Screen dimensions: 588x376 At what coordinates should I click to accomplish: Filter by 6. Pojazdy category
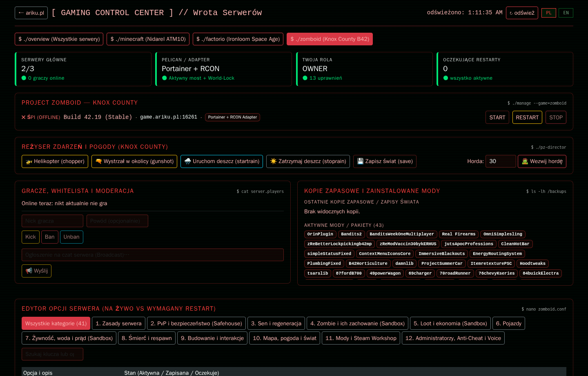pyautogui.click(x=509, y=323)
